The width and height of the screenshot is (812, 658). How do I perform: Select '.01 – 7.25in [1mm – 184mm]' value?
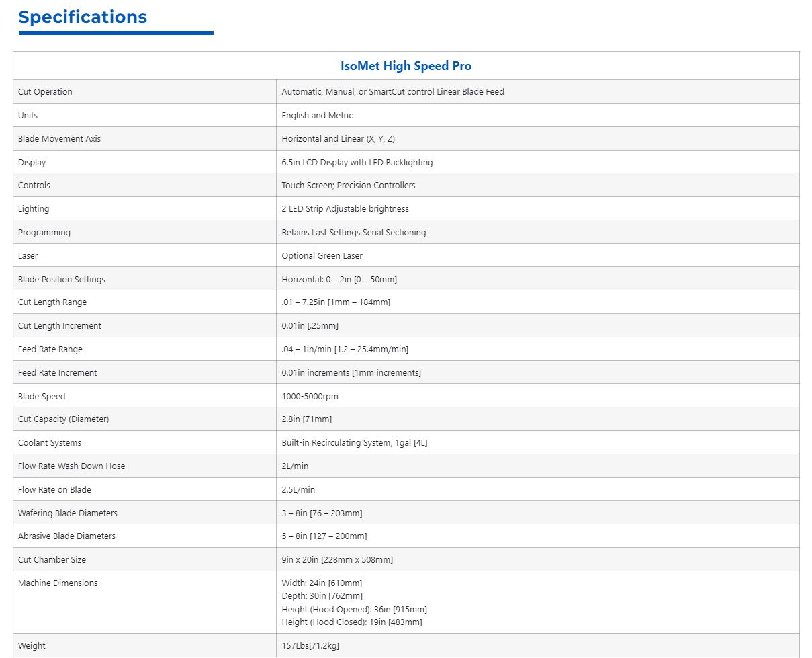(336, 302)
